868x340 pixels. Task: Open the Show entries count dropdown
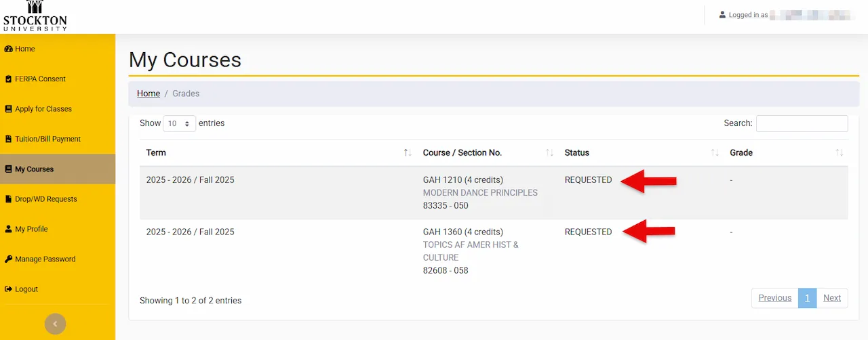click(x=179, y=124)
